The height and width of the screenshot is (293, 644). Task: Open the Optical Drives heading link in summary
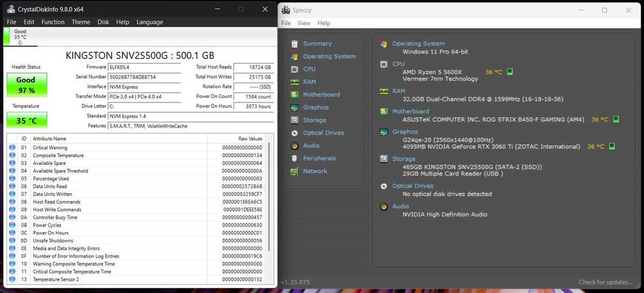point(413,185)
